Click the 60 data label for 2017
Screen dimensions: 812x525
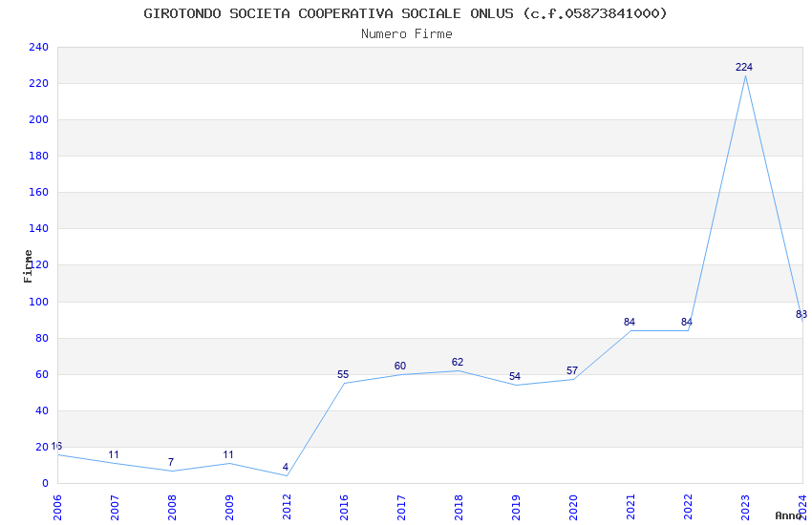(399, 366)
